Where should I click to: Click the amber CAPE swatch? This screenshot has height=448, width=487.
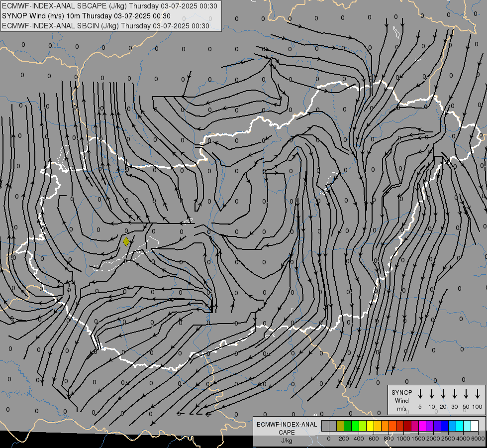(x=378, y=426)
